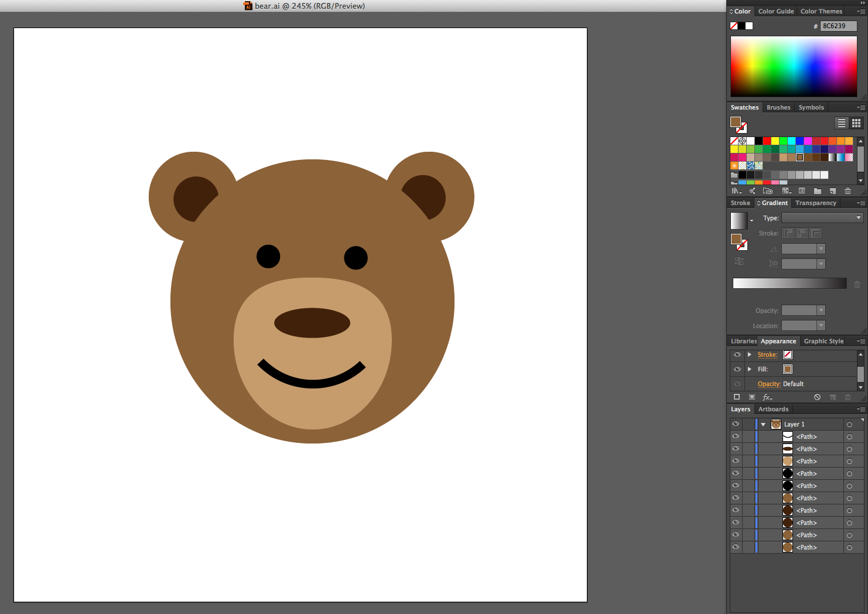The width and height of the screenshot is (868, 614).
Task: Click the add new stroke icon
Action: tap(737, 397)
